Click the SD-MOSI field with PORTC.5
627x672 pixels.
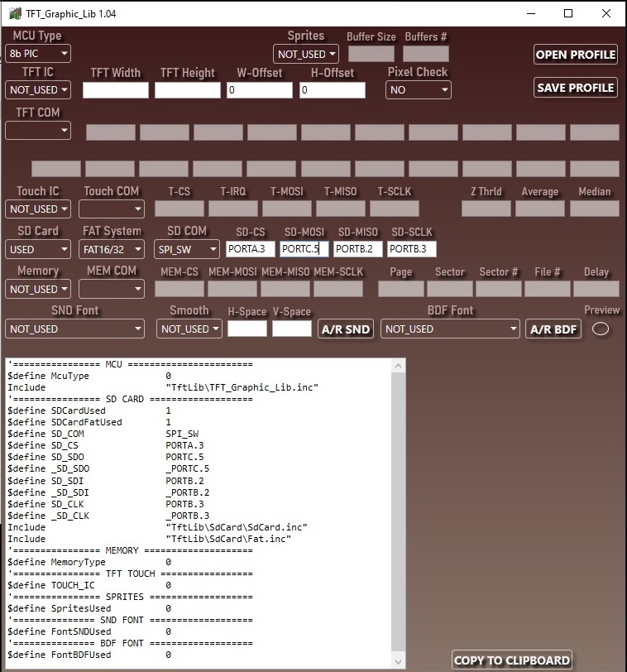[x=304, y=249]
